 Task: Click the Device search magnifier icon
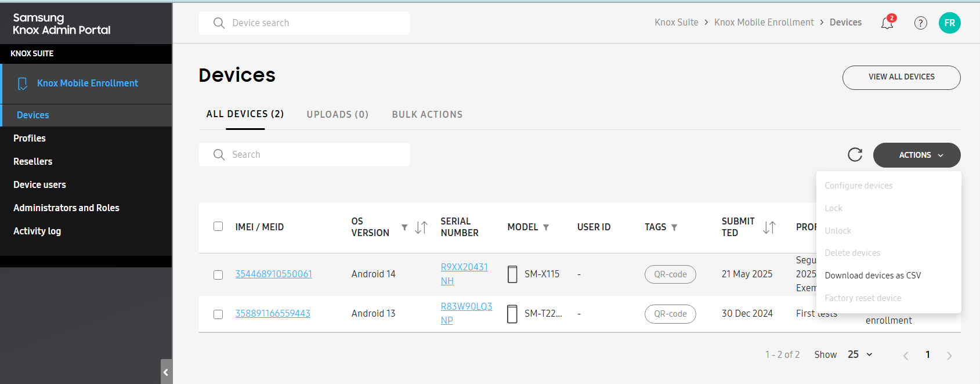pos(219,23)
